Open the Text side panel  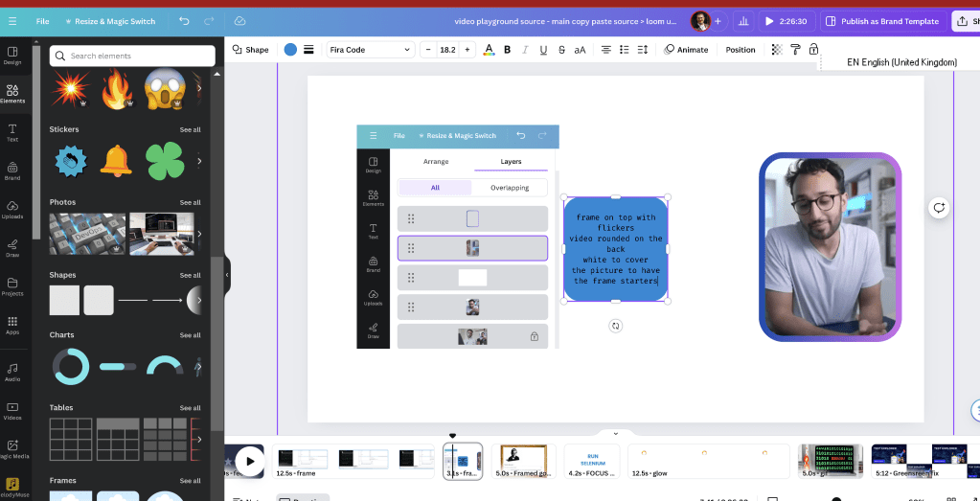[11, 132]
